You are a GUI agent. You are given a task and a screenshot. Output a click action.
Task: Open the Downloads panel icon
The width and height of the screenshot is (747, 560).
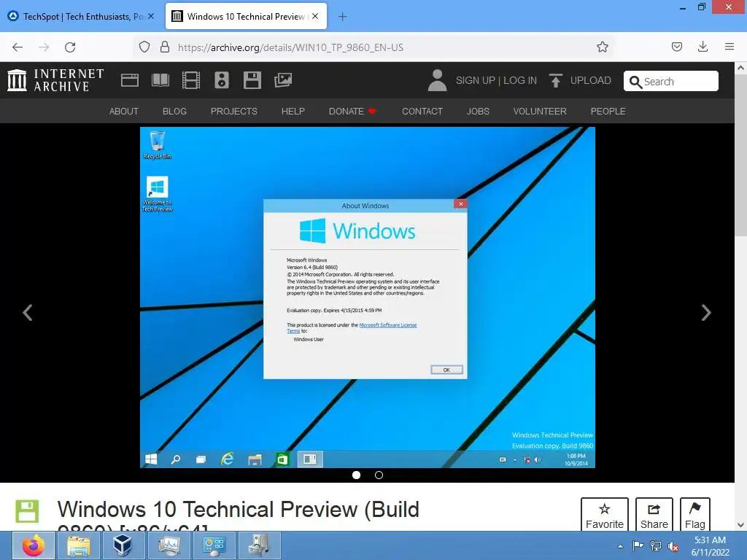pyautogui.click(x=703, y=47)
